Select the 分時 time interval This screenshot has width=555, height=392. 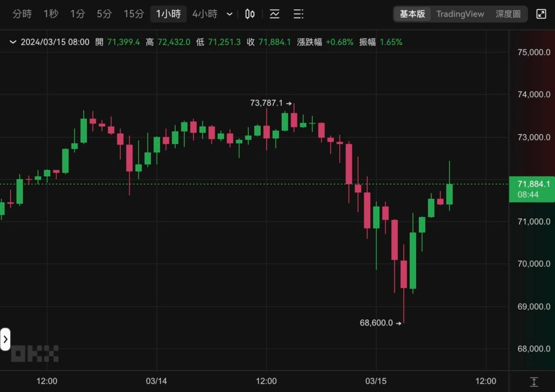tap(22, 14)
